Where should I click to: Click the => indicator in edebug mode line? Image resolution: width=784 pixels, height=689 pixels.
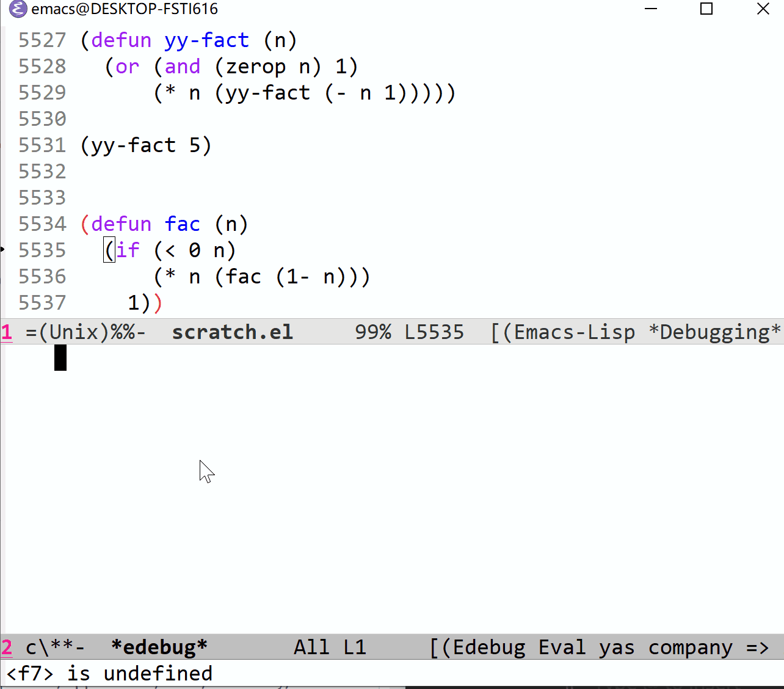tap(757, 647)
